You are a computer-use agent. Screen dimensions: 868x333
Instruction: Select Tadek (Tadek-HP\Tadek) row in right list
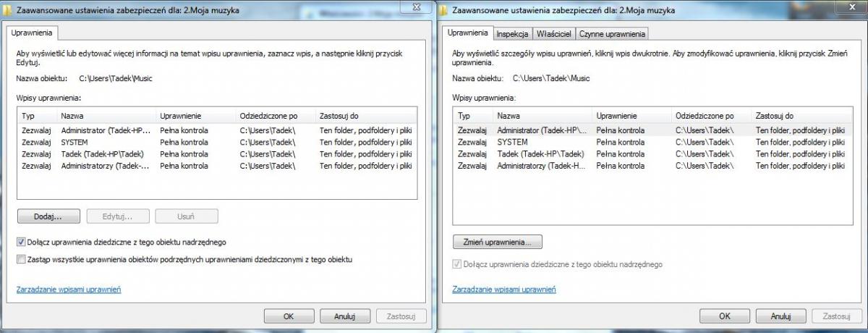coord(652,153)
